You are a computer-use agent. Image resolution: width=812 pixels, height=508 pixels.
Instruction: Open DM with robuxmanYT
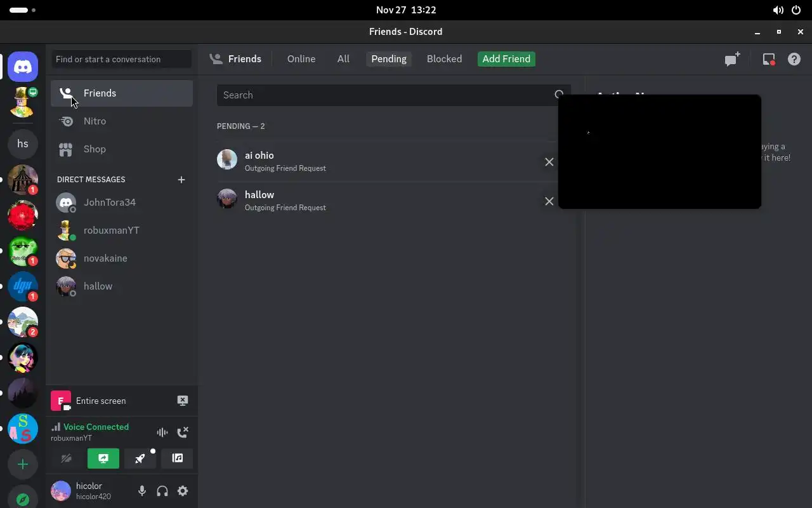(x=122, y=231)
